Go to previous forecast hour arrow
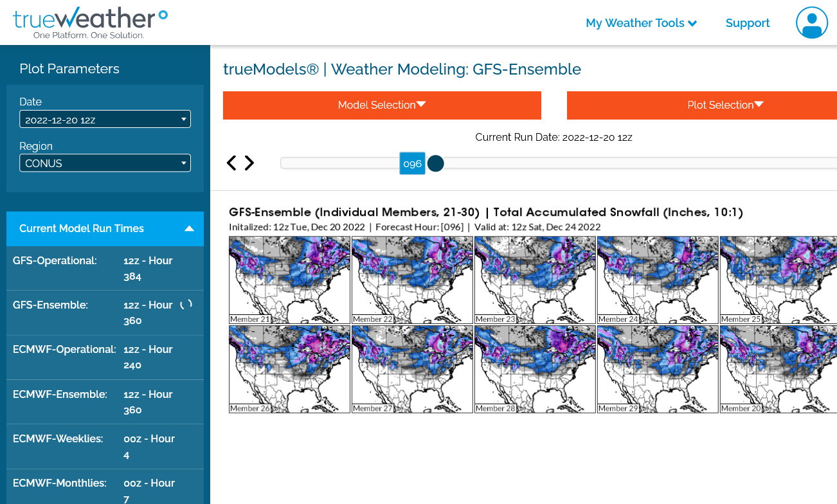Viewport: 837px width, 504px height. click(x=231, y=163)
